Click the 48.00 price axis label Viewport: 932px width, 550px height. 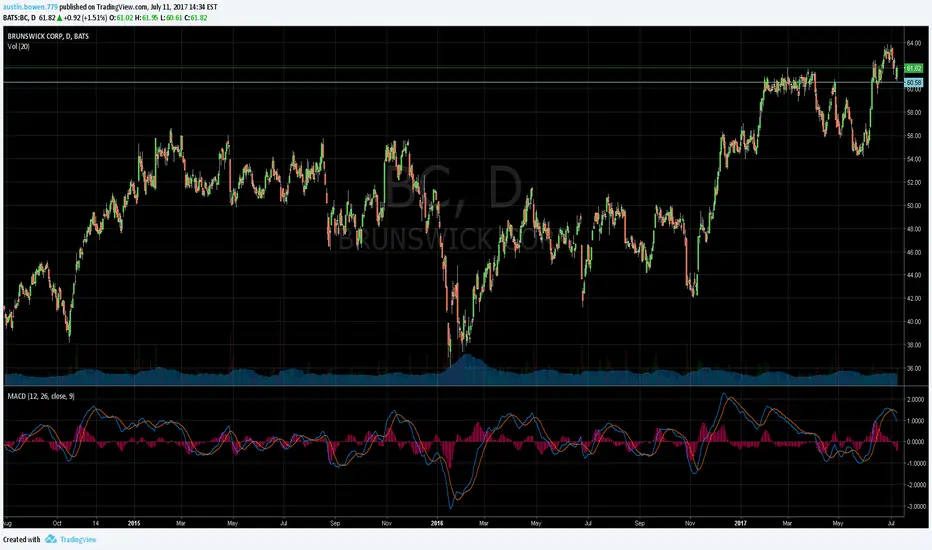[x=914, y=229]
